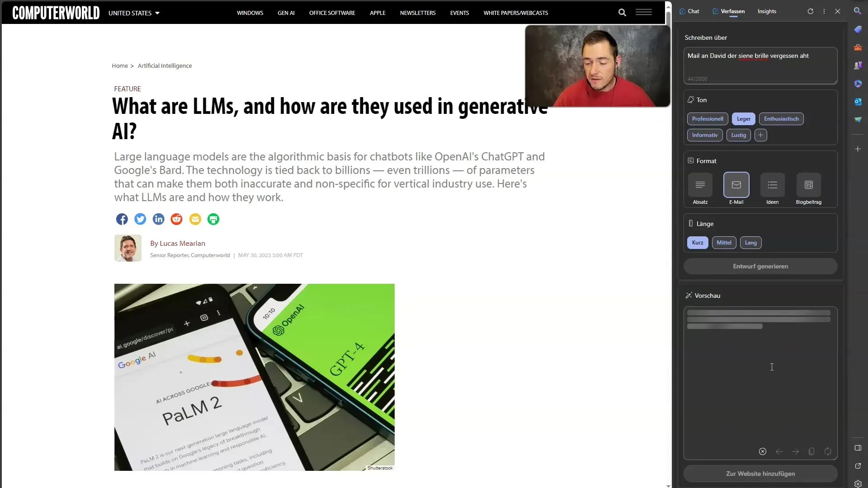Click the Zur Website hinzufügen button
The width and height of the screenshot is (868, 488).
[760, 473]
